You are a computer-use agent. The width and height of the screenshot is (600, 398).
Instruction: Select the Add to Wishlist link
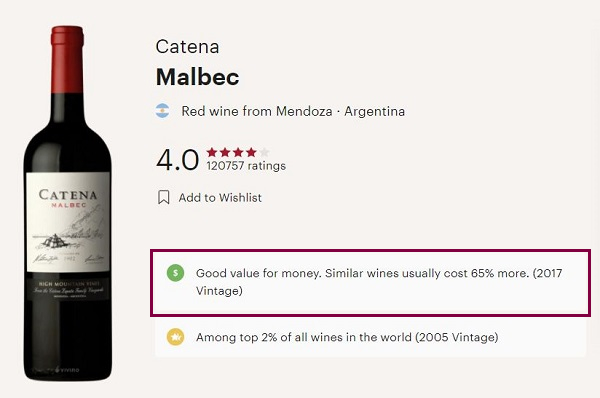[220, 197]
